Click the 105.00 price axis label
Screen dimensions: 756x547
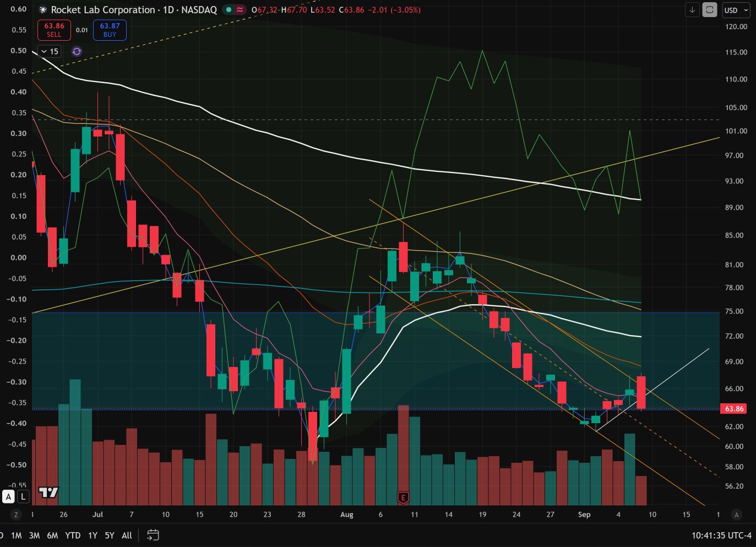[736, 107]
